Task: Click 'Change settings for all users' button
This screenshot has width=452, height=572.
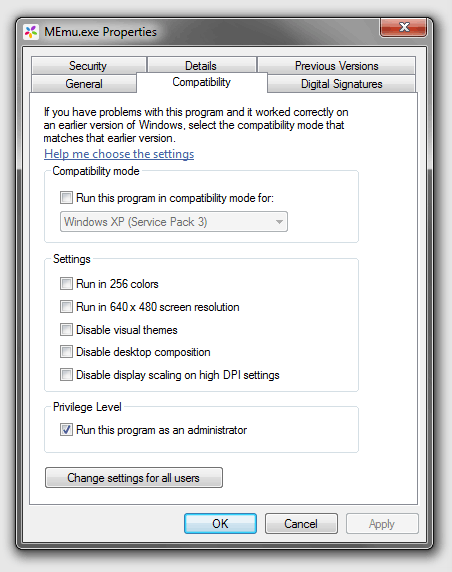Action: 134,478
